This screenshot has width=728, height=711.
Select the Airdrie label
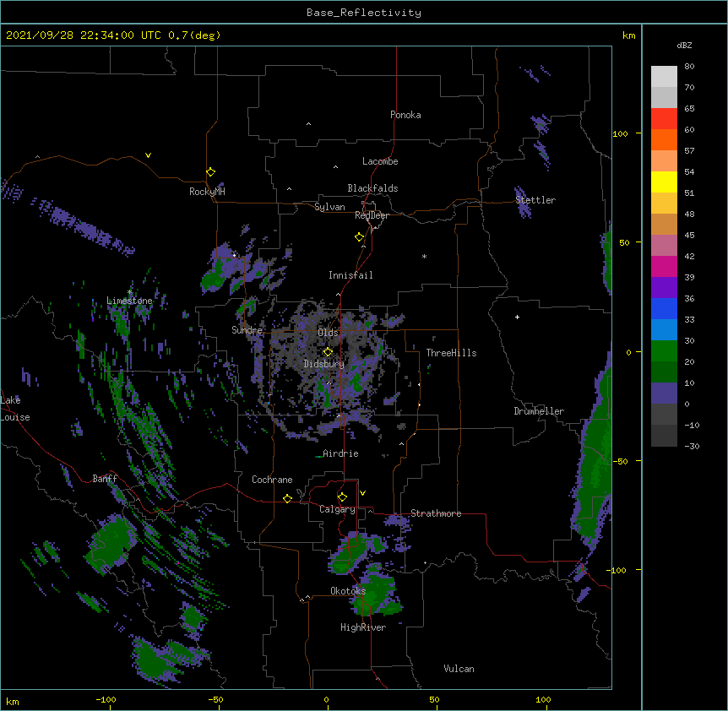pyautogui.click(x=340, y=453)
